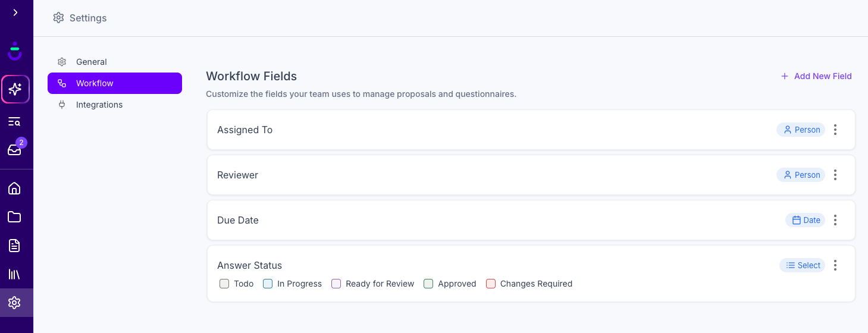Open options menu for Reviewer field

pyautogui.click(x=835, y=175)
